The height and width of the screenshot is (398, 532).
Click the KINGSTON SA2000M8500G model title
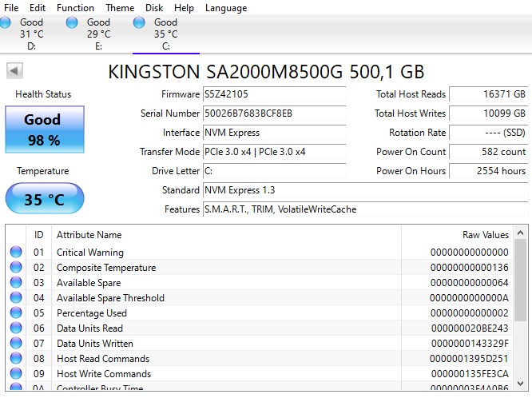(x=266, y=72)
